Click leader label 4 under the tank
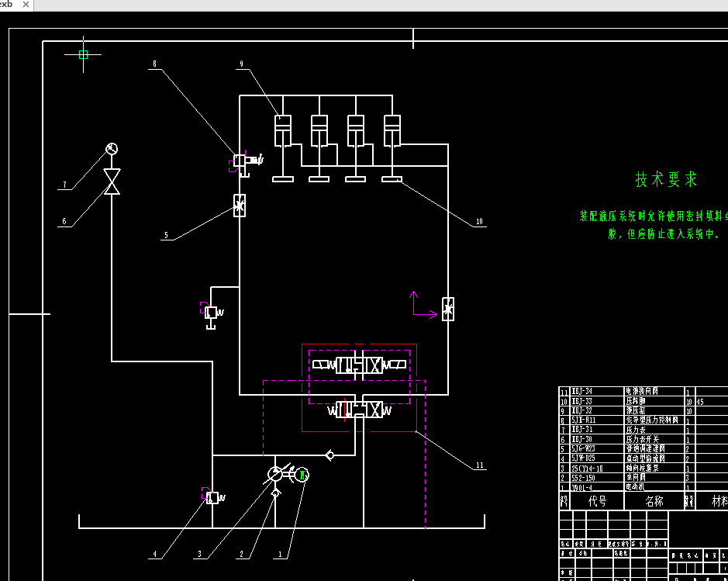This screenshot has height=581, width=728. pyautogui.click(x=155, y=554)
